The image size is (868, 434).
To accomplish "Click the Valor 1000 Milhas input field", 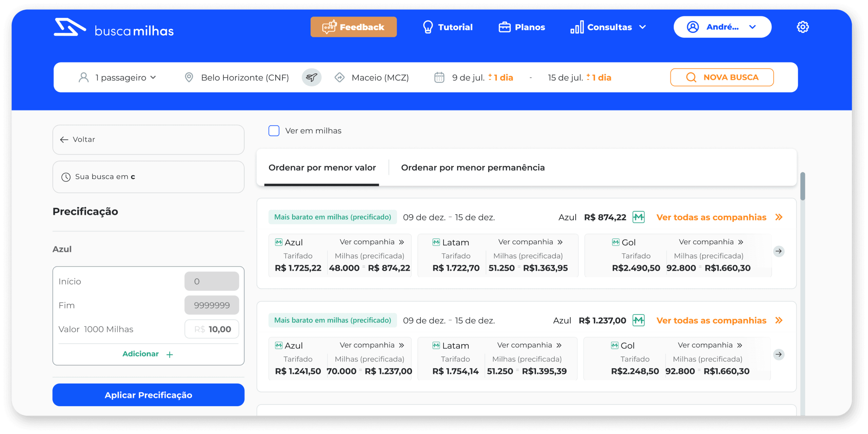I will click(212, 329).
